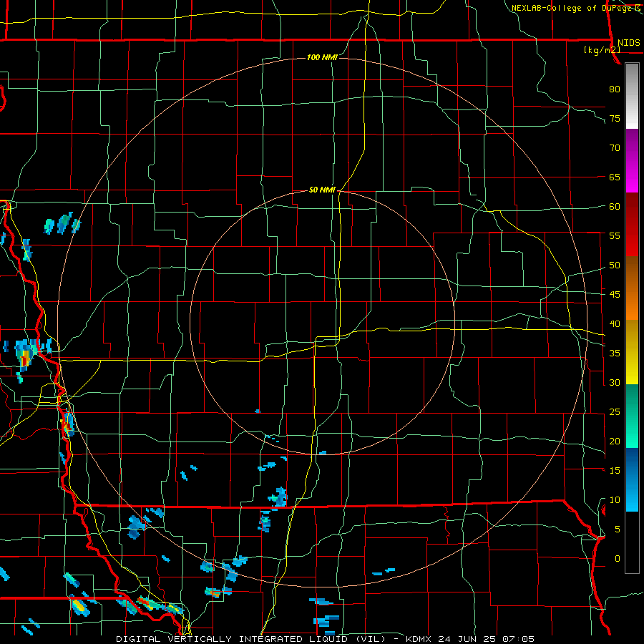Pick the yellow-gold segment of the VIL color bar
This screenshot has width=644, height=644.
tap(632, 352)
